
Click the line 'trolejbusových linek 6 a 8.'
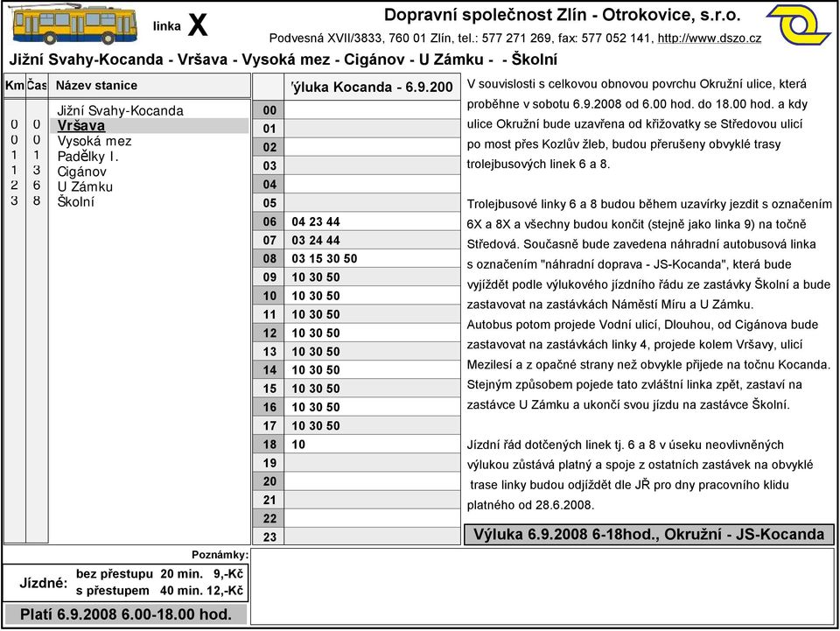point(538,165)
